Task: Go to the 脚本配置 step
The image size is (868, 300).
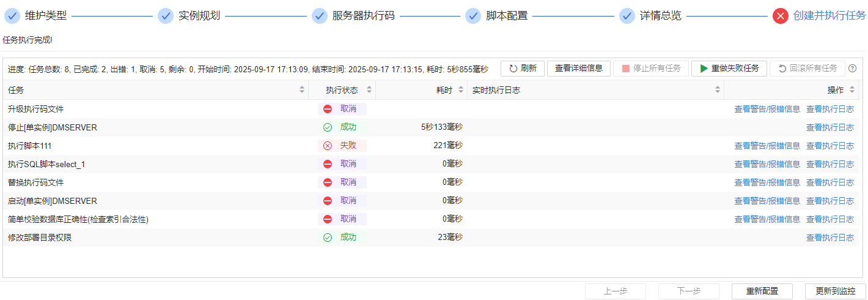Action: coord(507,16)
